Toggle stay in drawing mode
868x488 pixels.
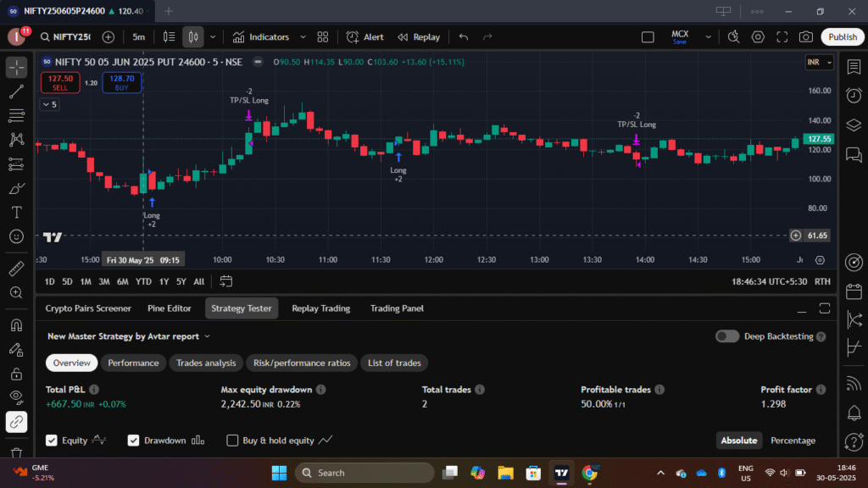(17, 350)
